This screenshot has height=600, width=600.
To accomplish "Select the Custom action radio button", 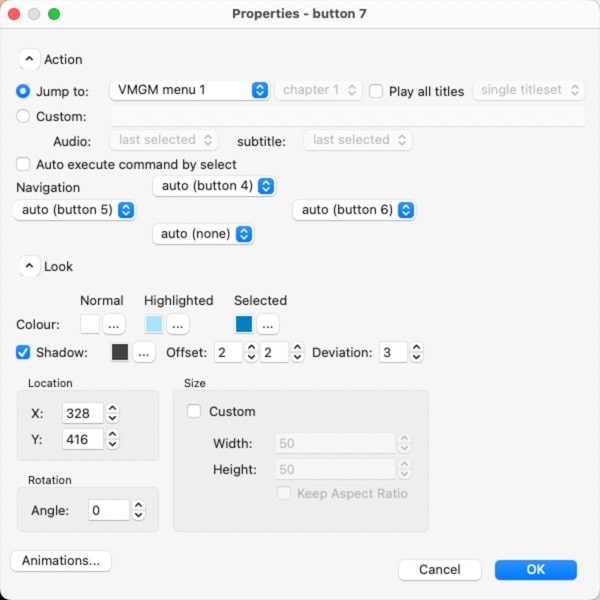I will point(24,116).
